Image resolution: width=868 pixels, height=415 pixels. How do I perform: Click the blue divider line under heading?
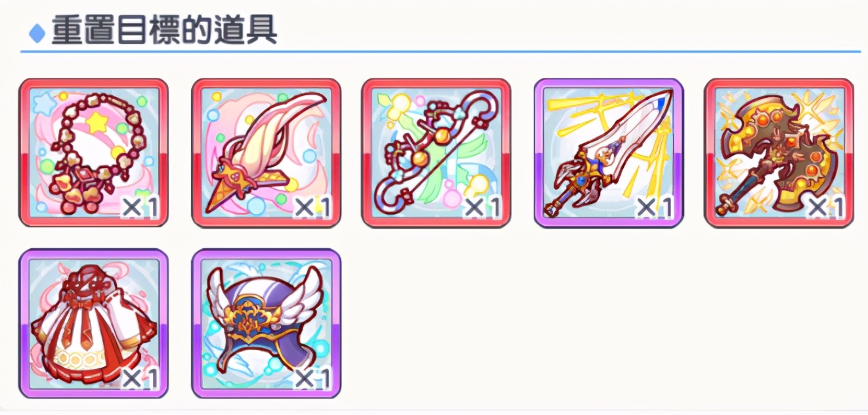coord(440,51)
